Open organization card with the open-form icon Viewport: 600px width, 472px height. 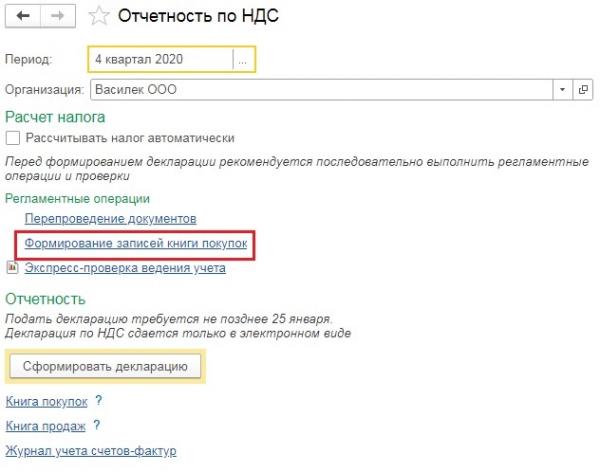pos(583,90)
